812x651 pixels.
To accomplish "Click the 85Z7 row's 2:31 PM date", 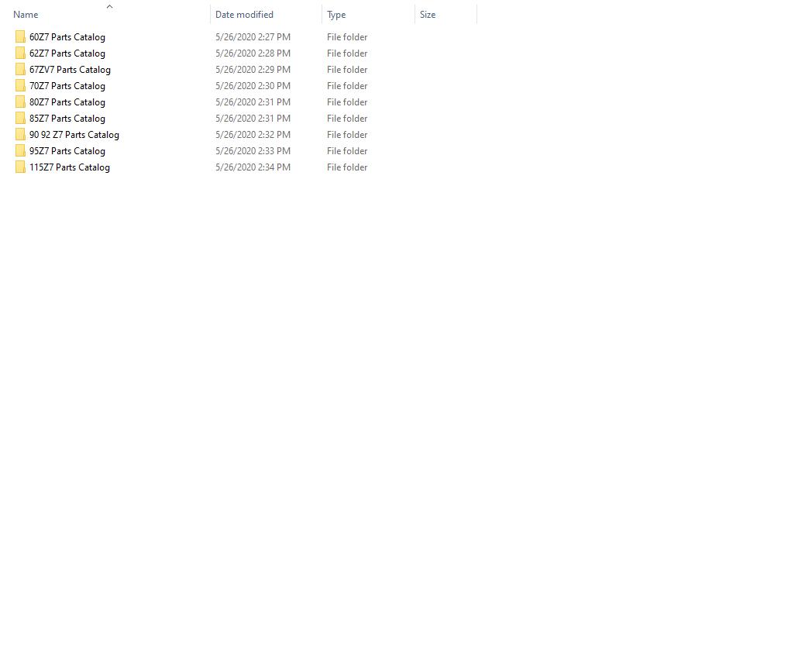I will (x=253, y=118).
